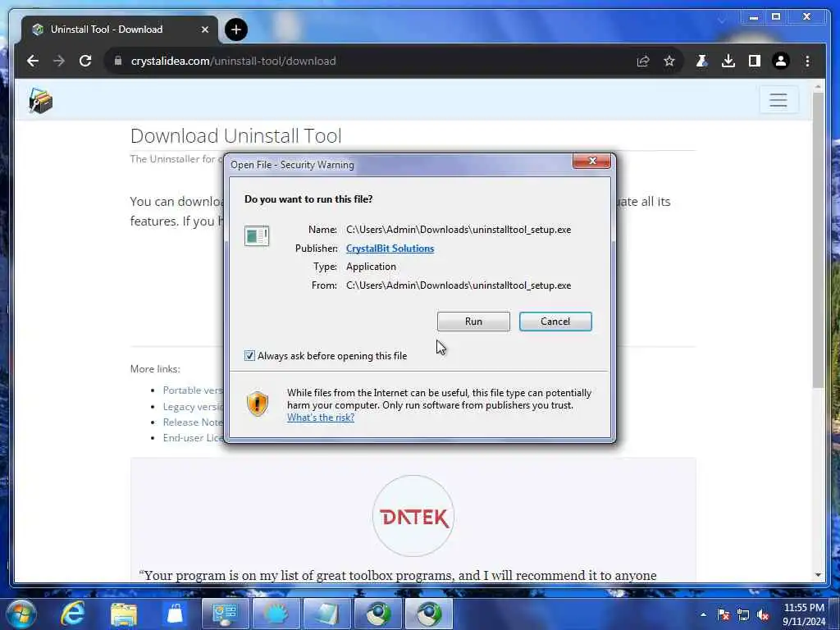Open Chrome Labs flask icon

coord(701,61)
